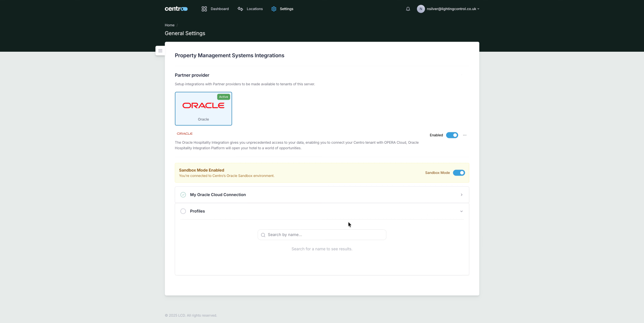Expand the Profiles section chevron
The image size is (644, 323).
[x=462, y=211]
